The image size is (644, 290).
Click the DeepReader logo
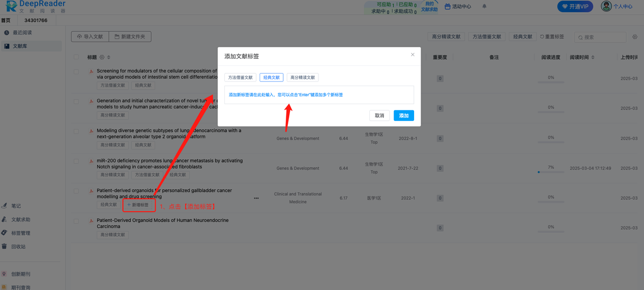(x=34, y=7)
